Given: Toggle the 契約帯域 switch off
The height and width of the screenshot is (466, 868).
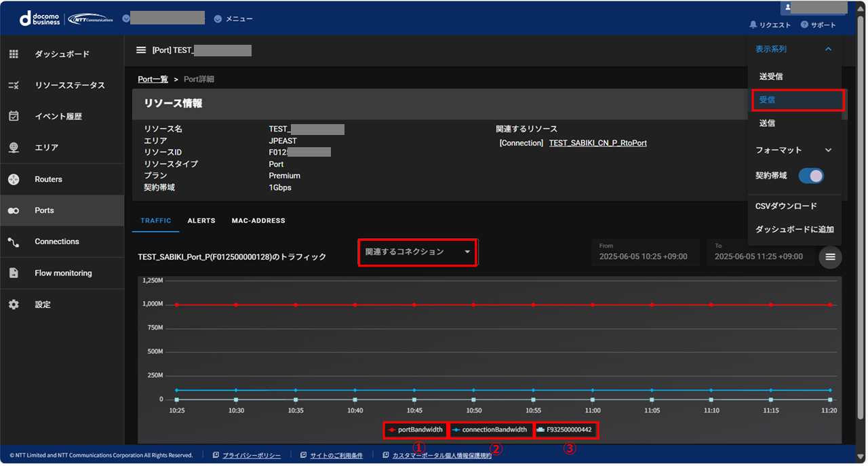Looking at the screenshot, I should 810,176.
